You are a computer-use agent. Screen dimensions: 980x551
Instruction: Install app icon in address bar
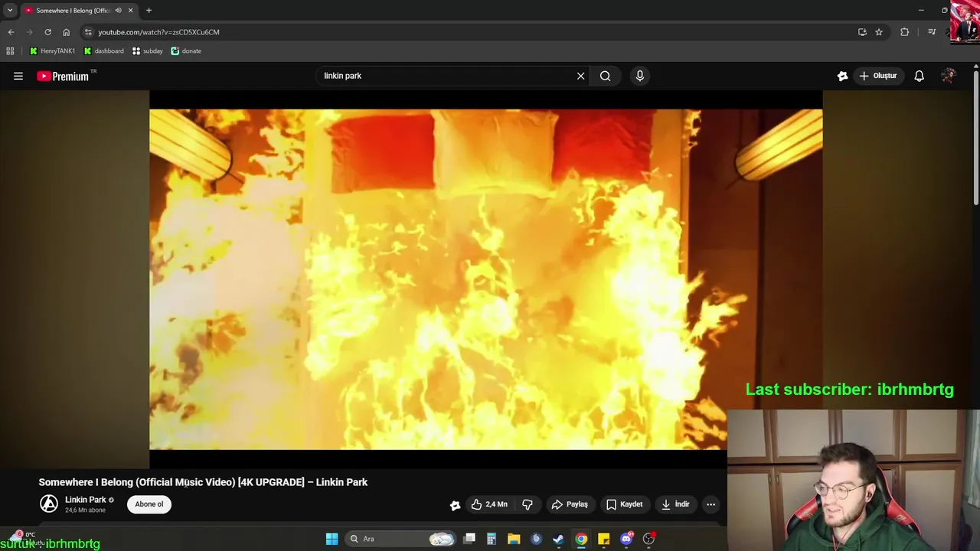[862, 32]
